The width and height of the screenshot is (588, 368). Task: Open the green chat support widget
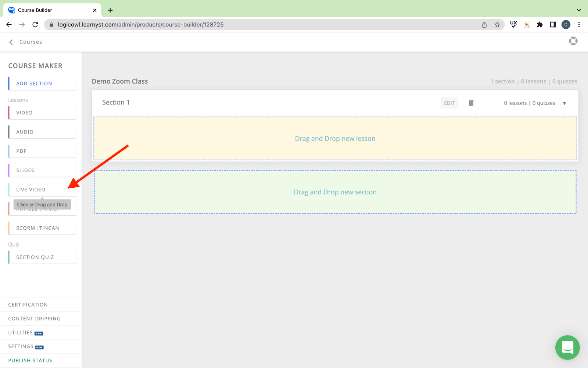[567, 347]
